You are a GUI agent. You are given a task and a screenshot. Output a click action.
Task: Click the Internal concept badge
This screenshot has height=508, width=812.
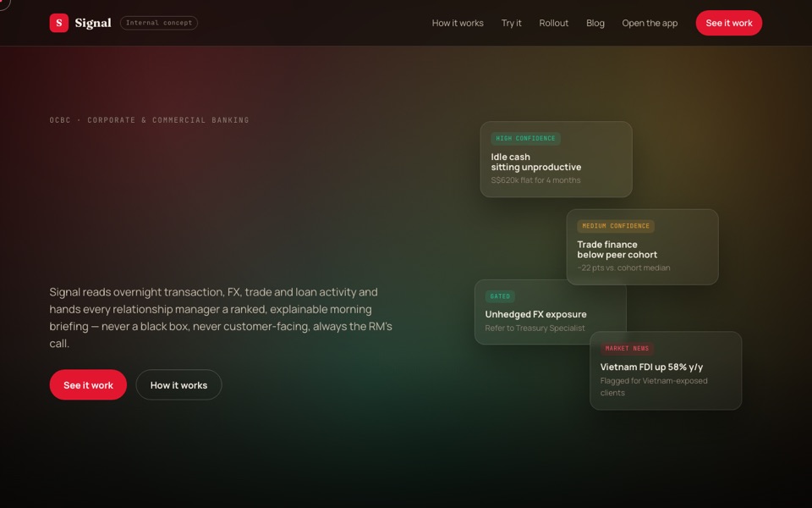tap(159, 23)
